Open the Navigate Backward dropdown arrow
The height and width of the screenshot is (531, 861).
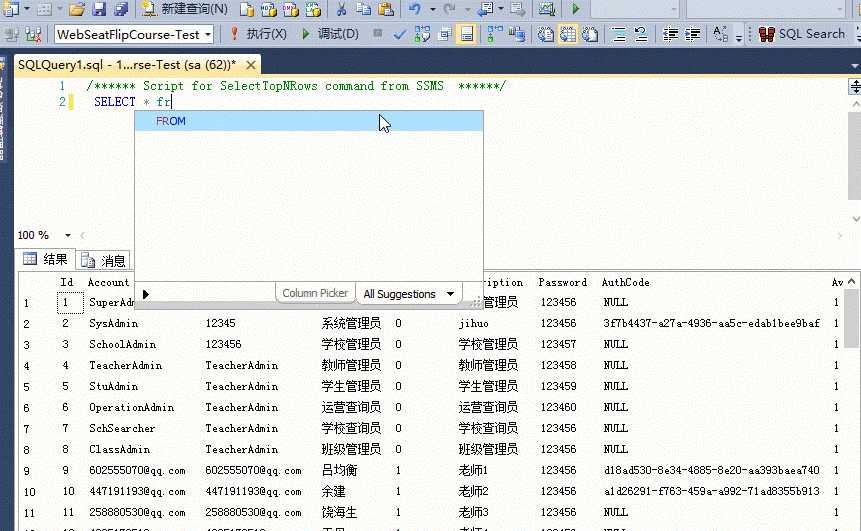tap(501, 9)
